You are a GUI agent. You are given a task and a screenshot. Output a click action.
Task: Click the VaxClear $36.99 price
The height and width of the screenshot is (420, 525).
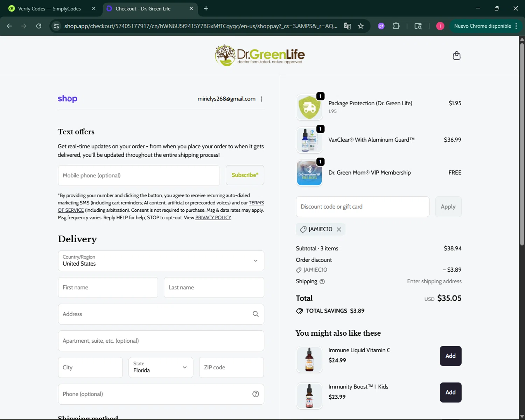tap(453, 140)
